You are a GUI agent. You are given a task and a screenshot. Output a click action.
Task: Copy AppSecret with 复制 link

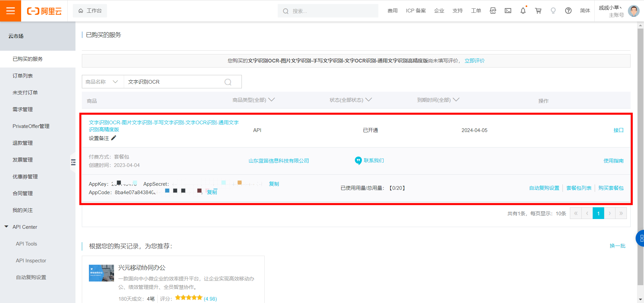(274, 184)
